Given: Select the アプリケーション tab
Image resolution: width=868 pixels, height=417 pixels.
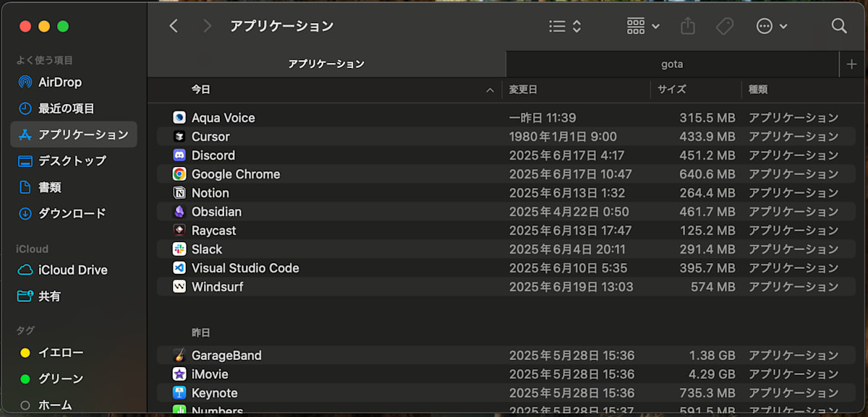Looking at the screenshot, I should 326,64.
